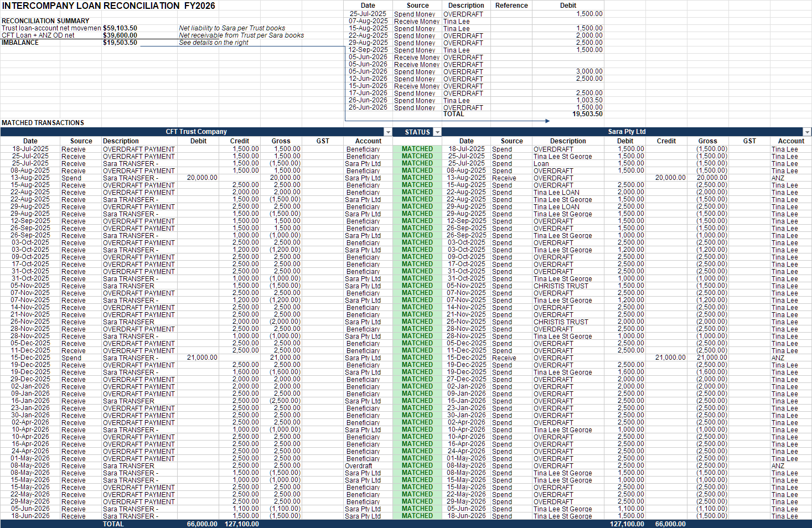Select the Sara side 15-Dec-2025 ANZ account cell
Screen dimensions: 812x528
click(778, 358)
